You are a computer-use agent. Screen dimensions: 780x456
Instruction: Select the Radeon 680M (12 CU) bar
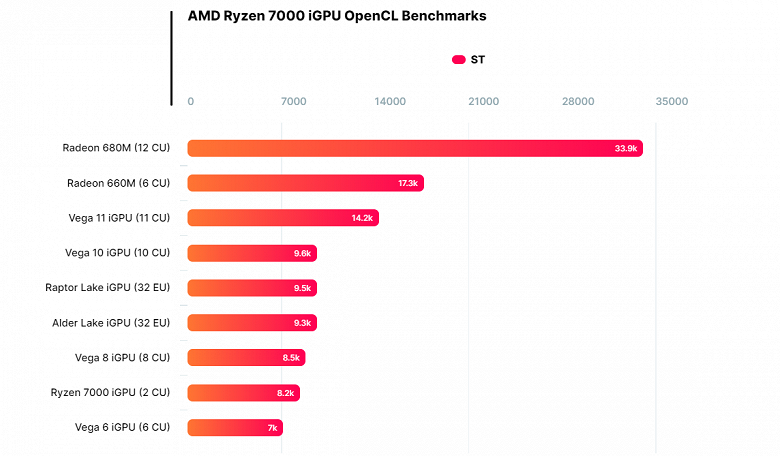click(415, 148)
